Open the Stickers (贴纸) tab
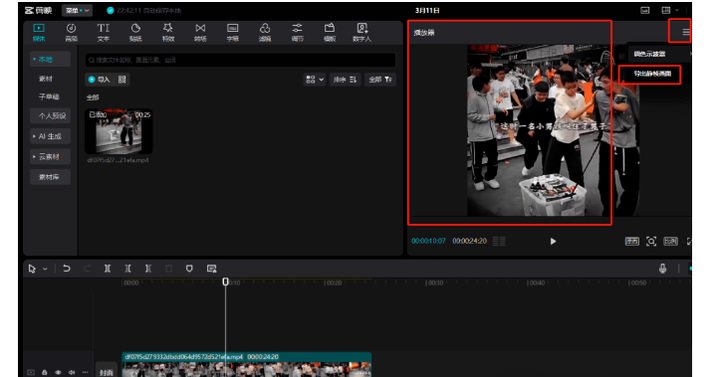 [135, 33]
